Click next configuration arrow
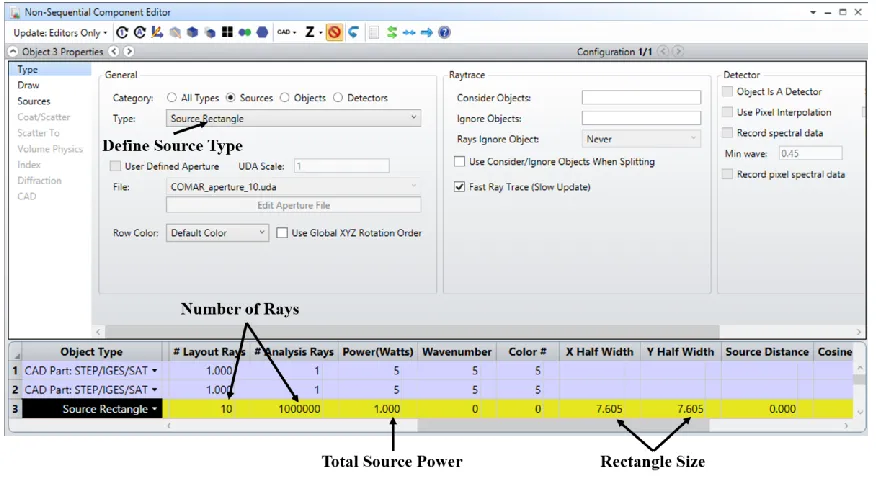 pos(678,51)
